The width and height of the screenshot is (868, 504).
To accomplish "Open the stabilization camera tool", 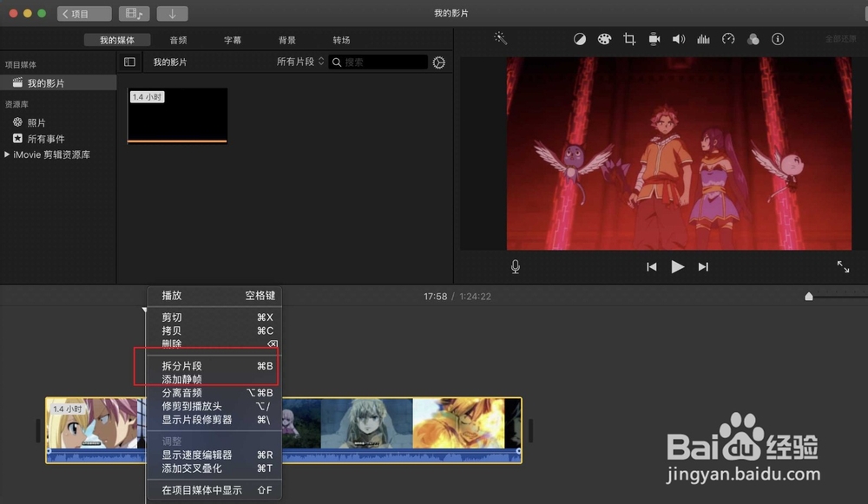I will point(654,39).
